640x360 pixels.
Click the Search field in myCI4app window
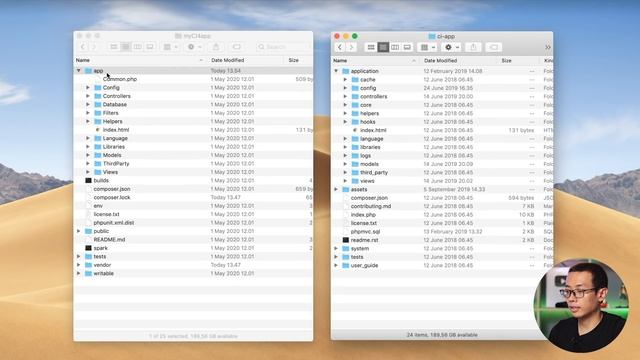(x=283, y=47)
